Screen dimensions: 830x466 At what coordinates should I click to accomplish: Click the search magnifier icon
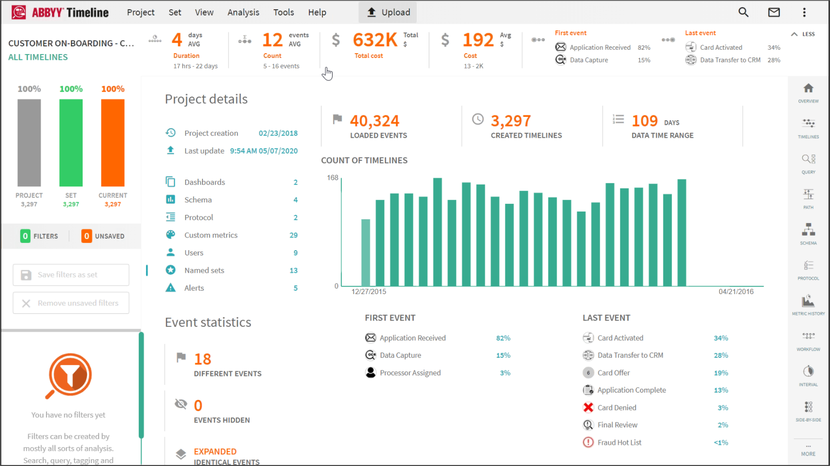coord(743,13)
